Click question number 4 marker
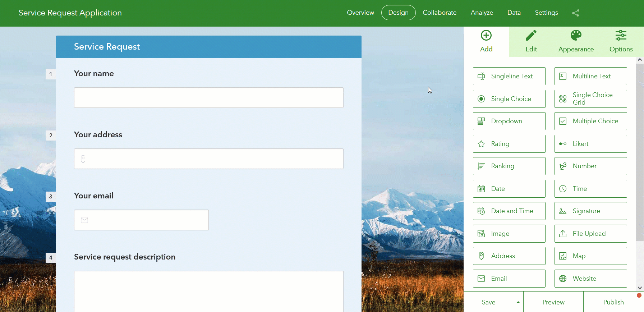 pyautogui.click(x=51, y=258)
